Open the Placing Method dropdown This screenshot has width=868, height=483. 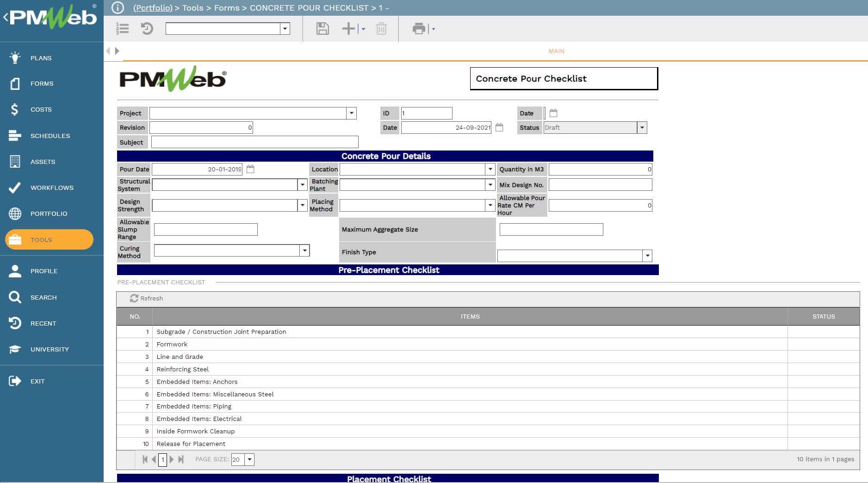click(490, 205)
